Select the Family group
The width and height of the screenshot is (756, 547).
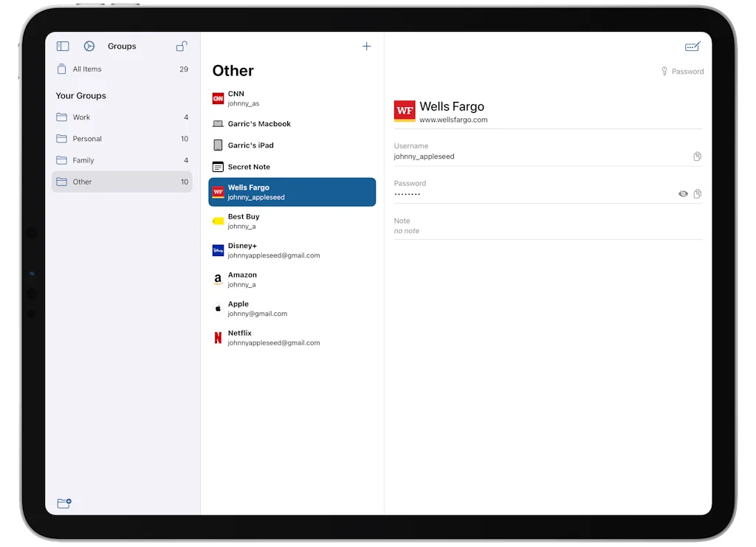coord(83,160)
